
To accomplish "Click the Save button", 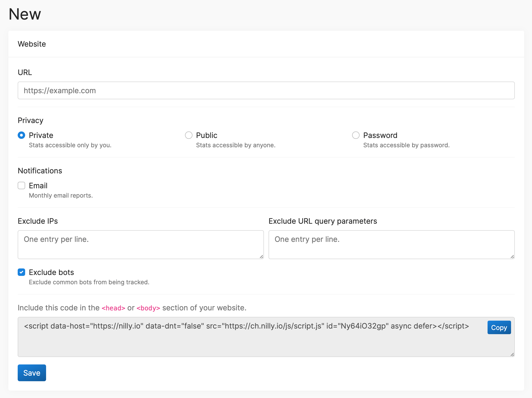I will [32, 373].
